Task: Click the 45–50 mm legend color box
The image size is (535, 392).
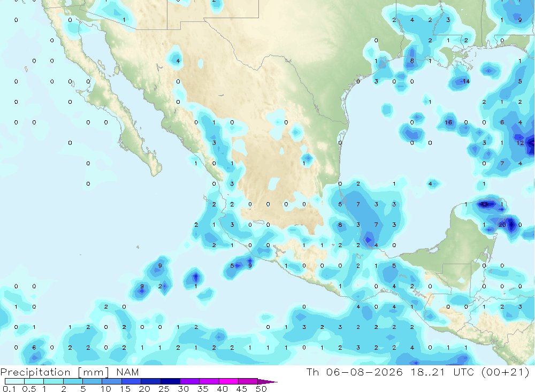Action: click(x=248, y=381)
